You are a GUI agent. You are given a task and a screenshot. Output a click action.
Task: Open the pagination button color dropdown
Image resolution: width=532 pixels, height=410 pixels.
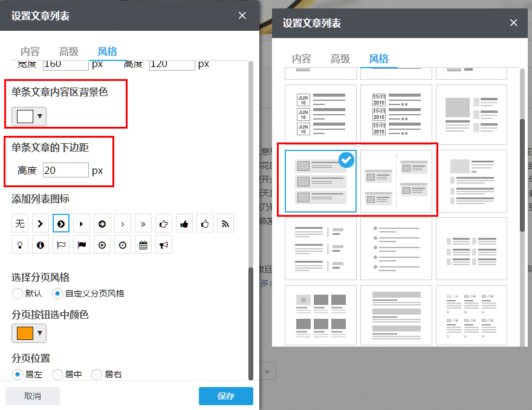click(28, 332)
